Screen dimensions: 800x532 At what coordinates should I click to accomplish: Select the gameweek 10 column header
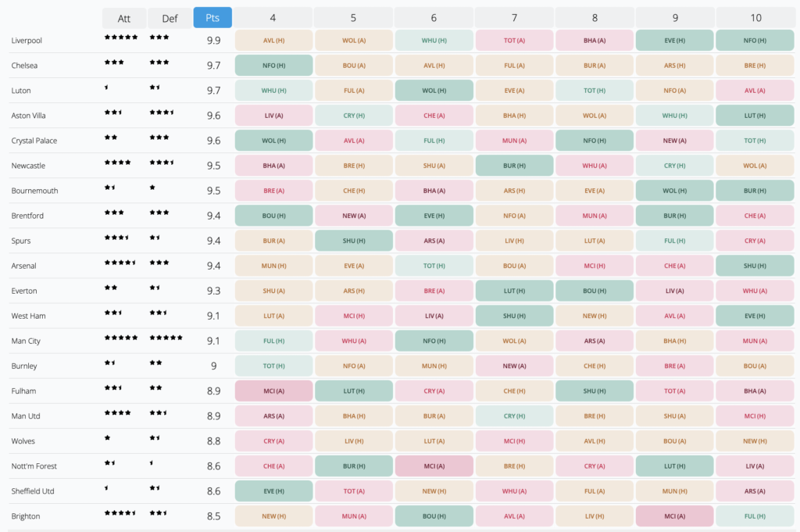[x=755, y=17]
